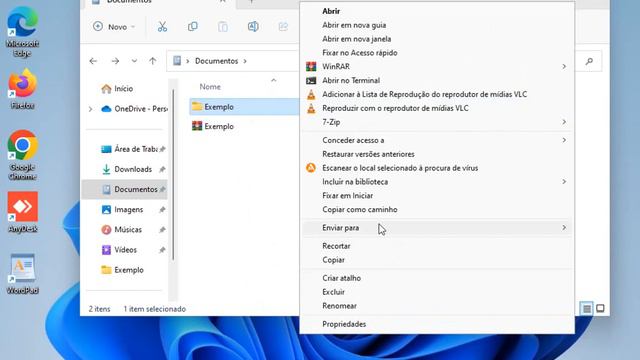
Task: Click the search magnifier icon
Action: point(589,61)
